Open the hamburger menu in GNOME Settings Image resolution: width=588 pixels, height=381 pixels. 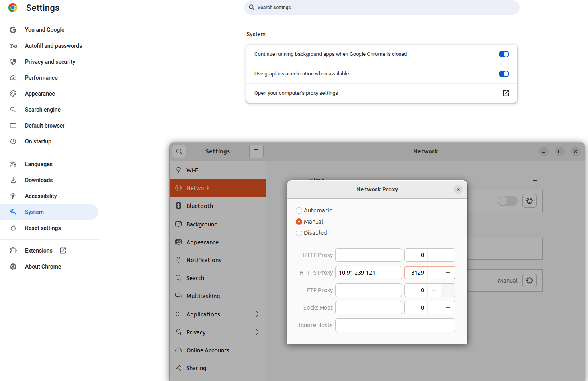pos(256,151)
